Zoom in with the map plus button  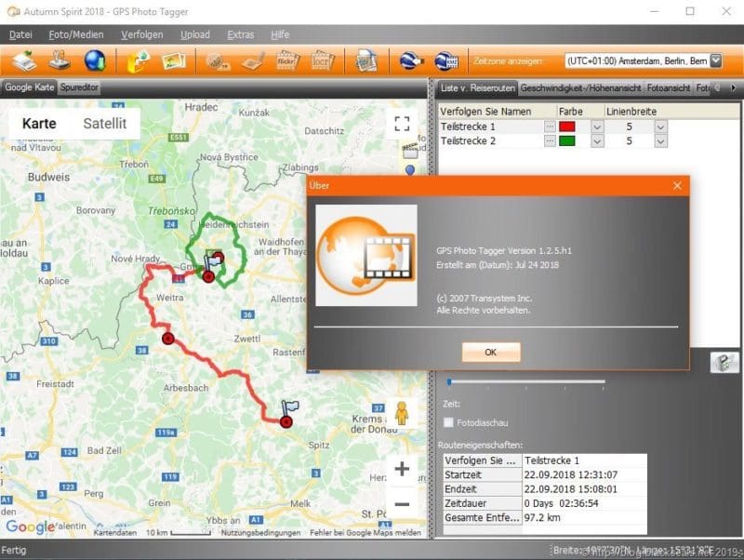pyautogui.click(x=402, y=469)
